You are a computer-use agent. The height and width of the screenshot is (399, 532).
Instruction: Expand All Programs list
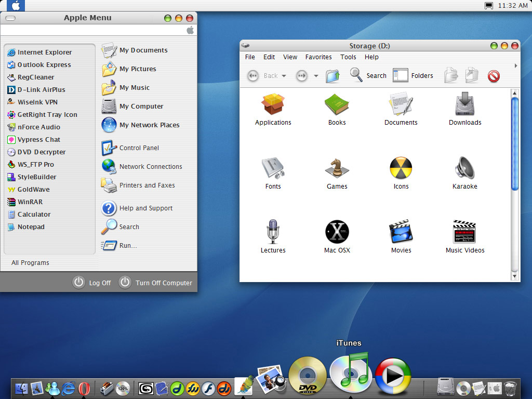click(x=30, y=262)
